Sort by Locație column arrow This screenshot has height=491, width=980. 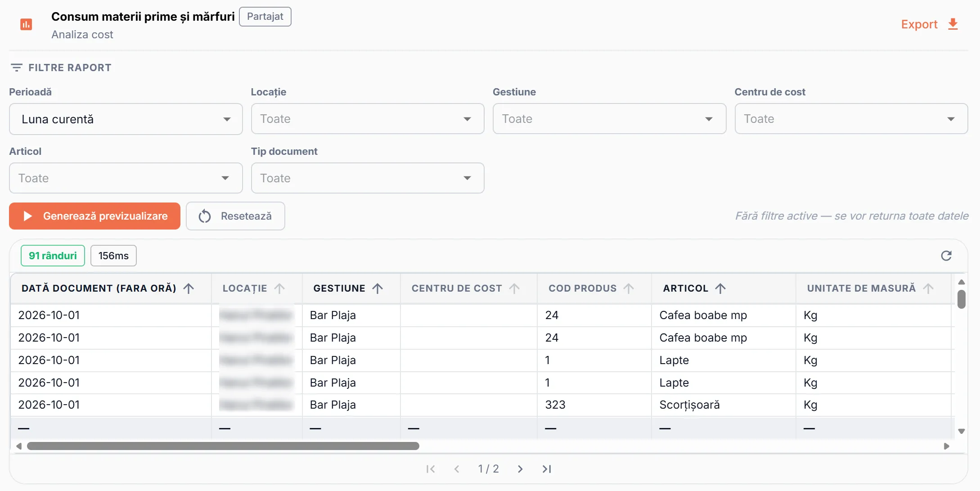click(x=279, y=288)
